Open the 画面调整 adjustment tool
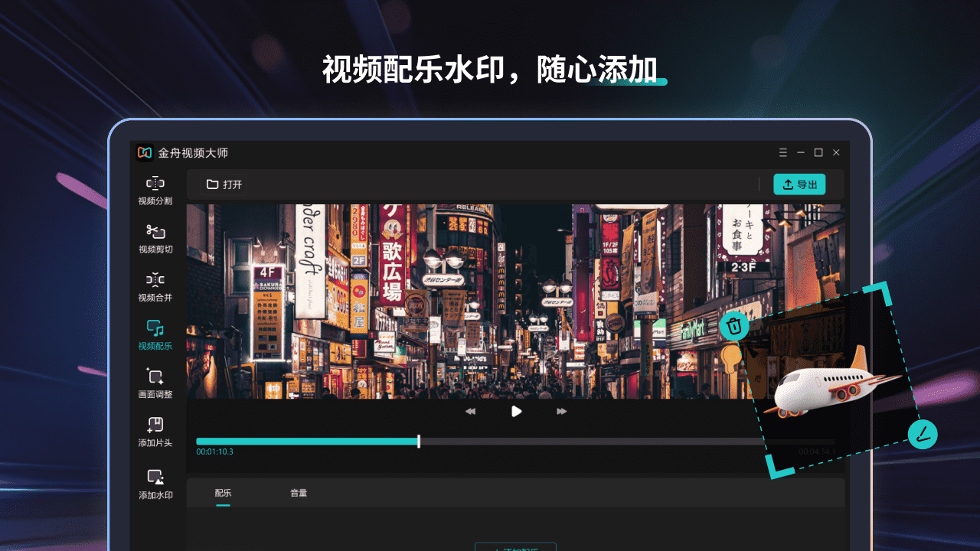This screenshot has height=551, width=980. pos(155,383)
